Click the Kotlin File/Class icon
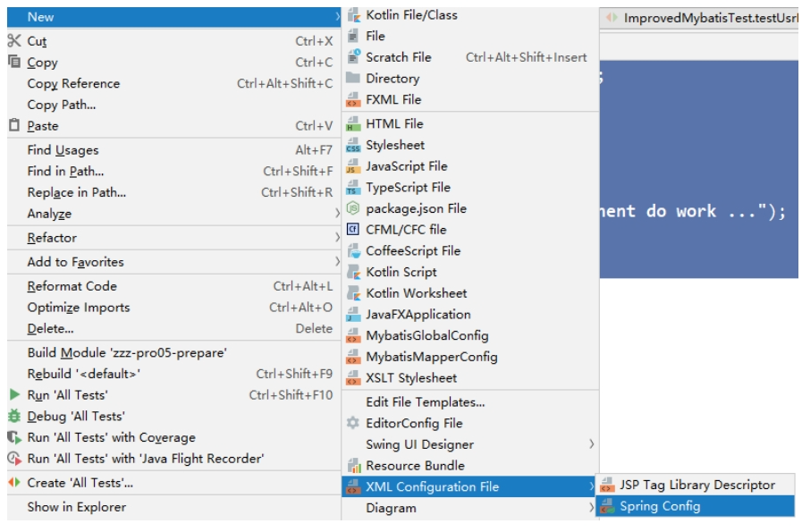Image resolution: width=802 pixels, height=532 pixels. 353,15
